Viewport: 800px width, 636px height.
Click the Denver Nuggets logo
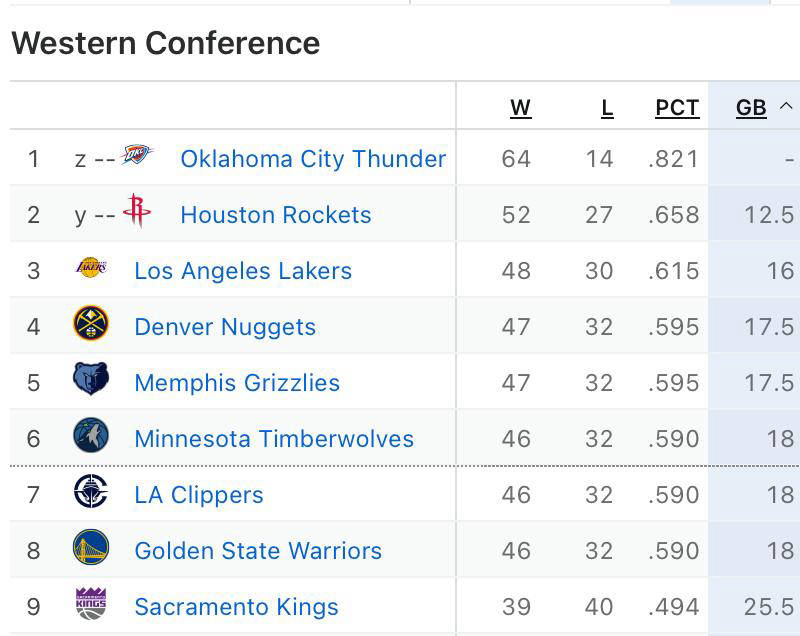93,326
